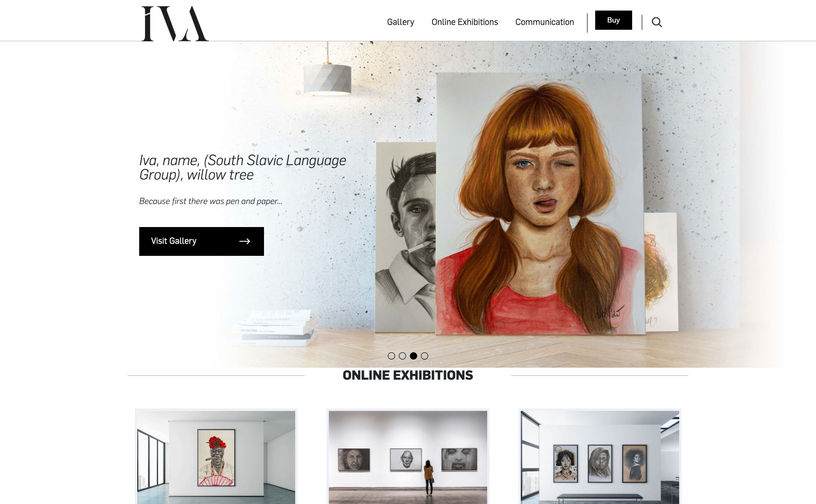
Task: Click the arrow in Visit Gallery button
Action: 245,241
